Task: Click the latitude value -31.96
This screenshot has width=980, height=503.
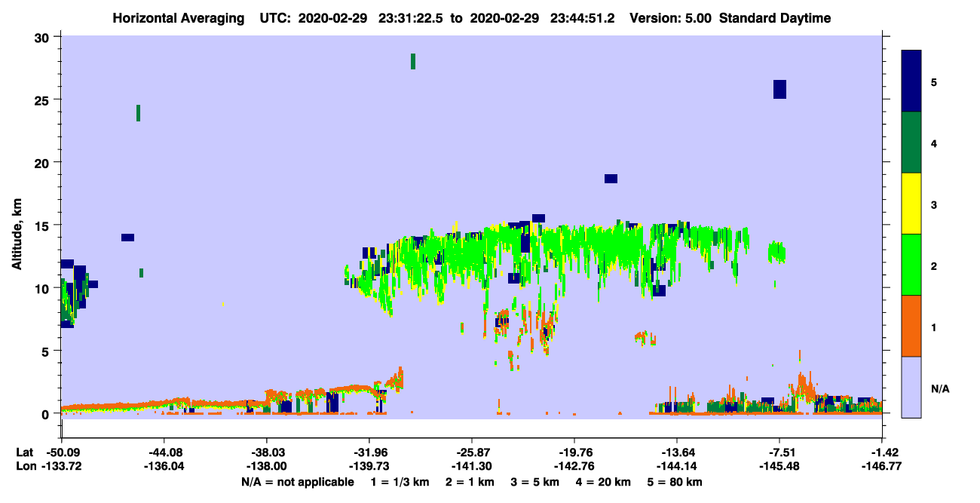Action: [369, 452]
